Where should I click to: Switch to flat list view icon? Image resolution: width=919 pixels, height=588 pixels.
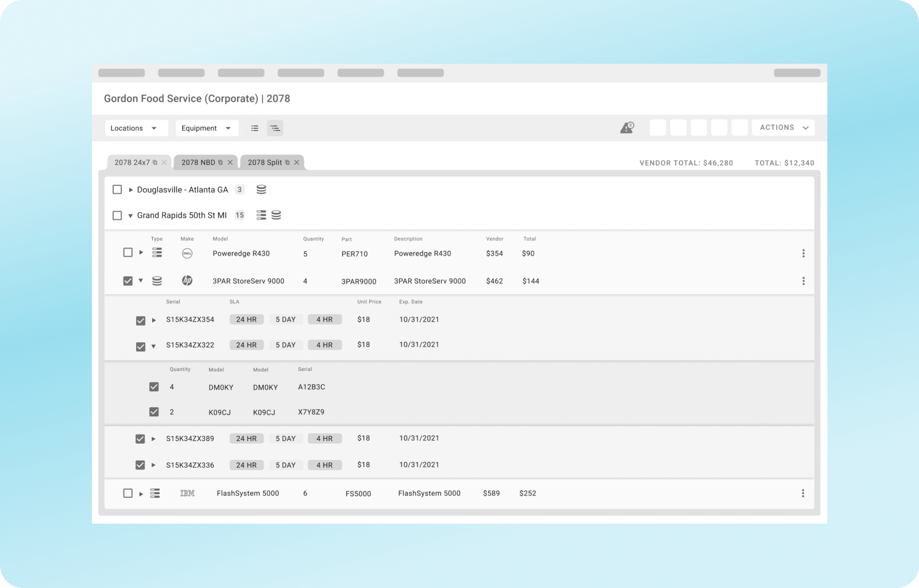tap(254, 128)
